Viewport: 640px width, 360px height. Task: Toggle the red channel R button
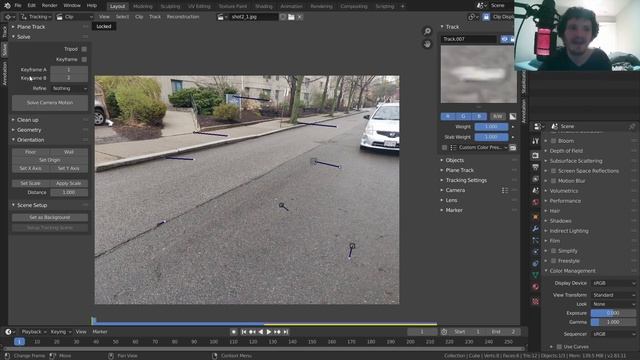[448, 117]
